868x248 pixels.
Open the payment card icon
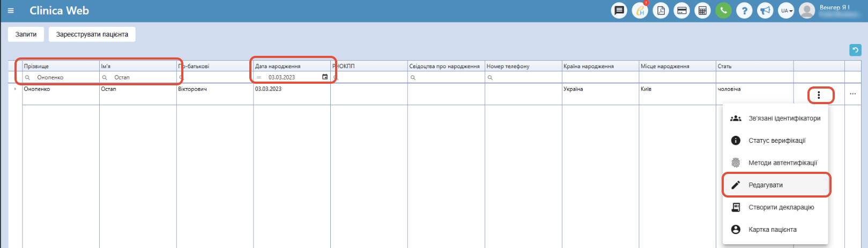[x=682, y=11]
